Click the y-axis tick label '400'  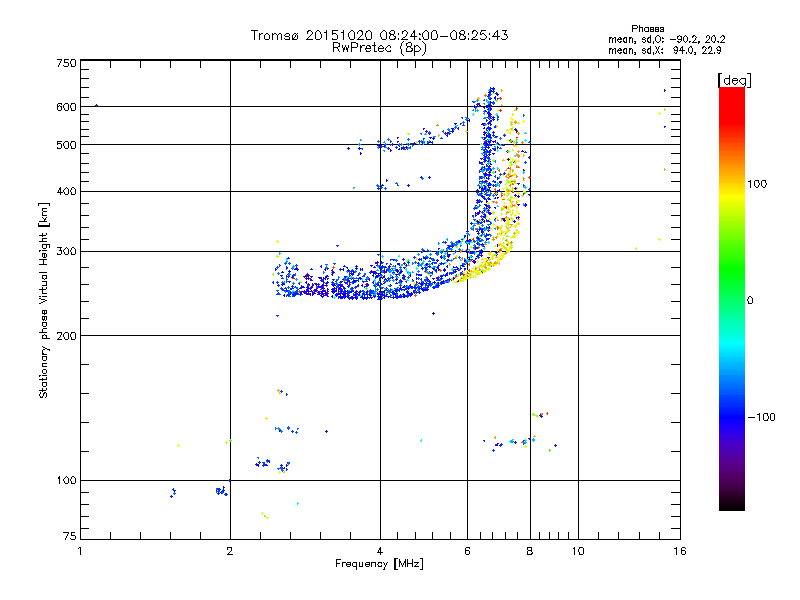click(x=66, y=191)
